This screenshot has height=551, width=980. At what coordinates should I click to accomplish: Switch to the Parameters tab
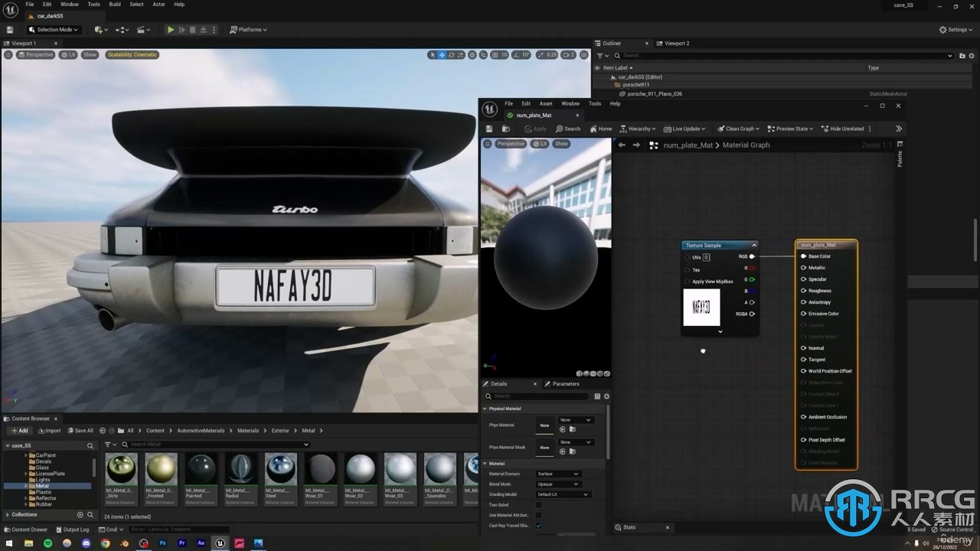(x=566, y=383)
